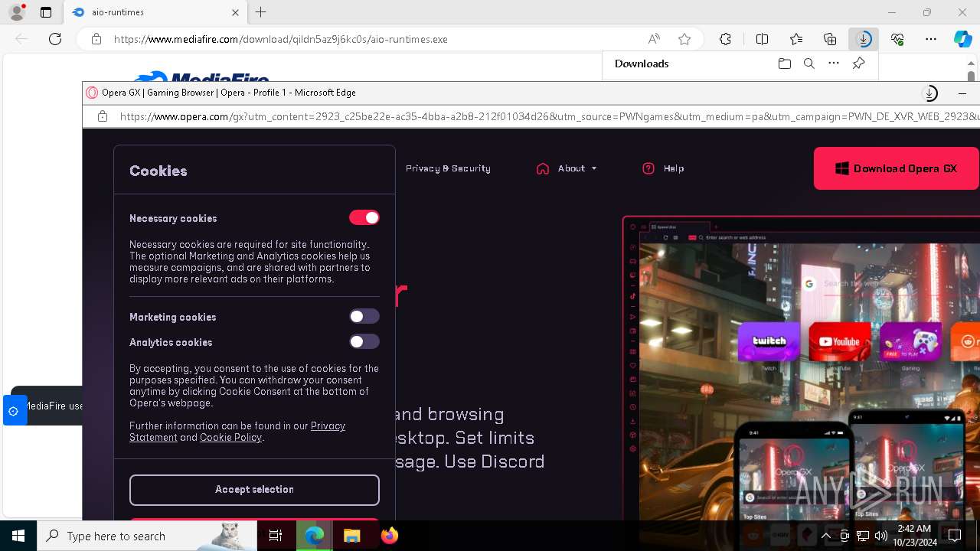Pin the Downloads panel

click(x=858, y=64)
